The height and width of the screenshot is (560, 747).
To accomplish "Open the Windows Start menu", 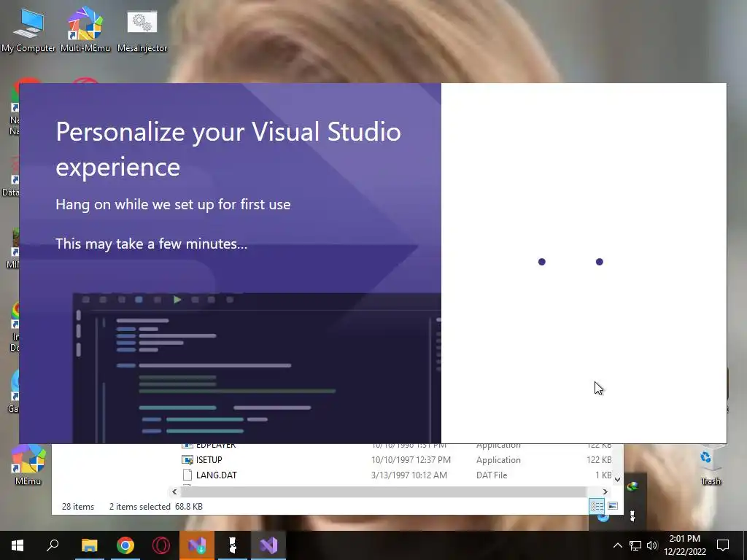I will click(18, 545).
